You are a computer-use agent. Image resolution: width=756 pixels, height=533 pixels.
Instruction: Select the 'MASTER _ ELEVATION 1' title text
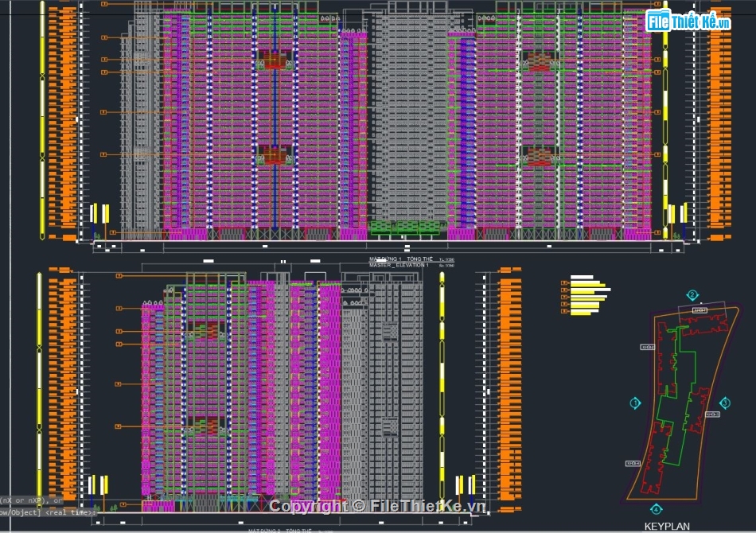point(399,265)
